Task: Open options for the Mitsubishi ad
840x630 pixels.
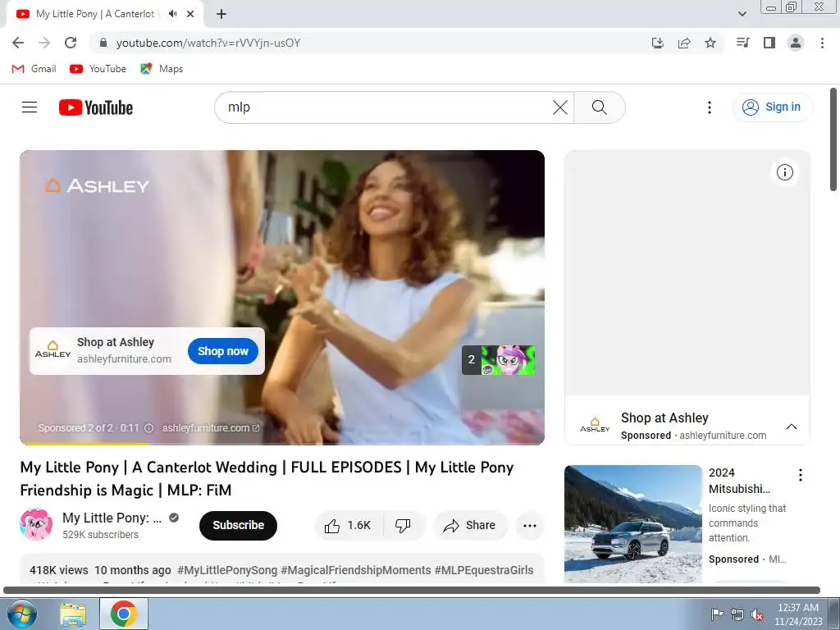Action: click(x=800, y=475)
